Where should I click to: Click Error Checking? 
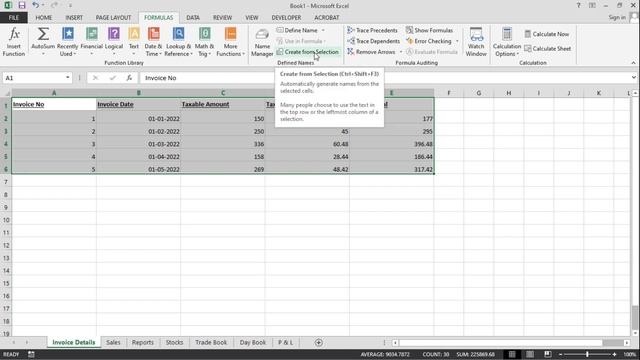[x=429, y=41]
